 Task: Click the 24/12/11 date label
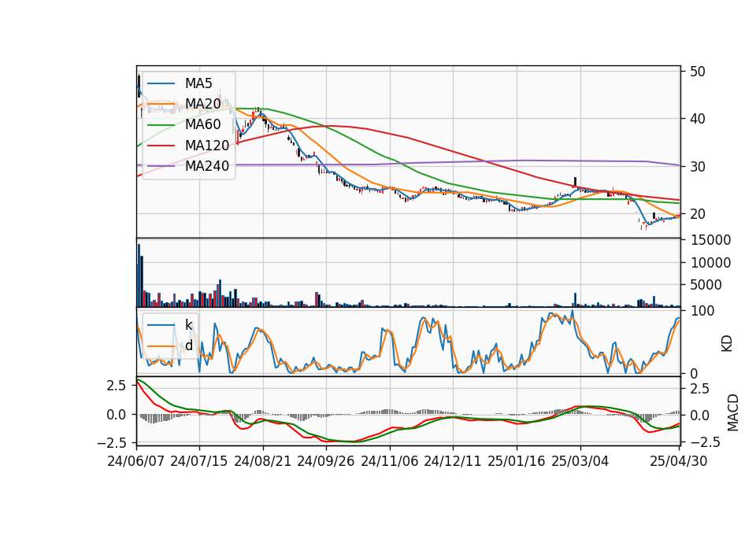click(x=453, y=461)
